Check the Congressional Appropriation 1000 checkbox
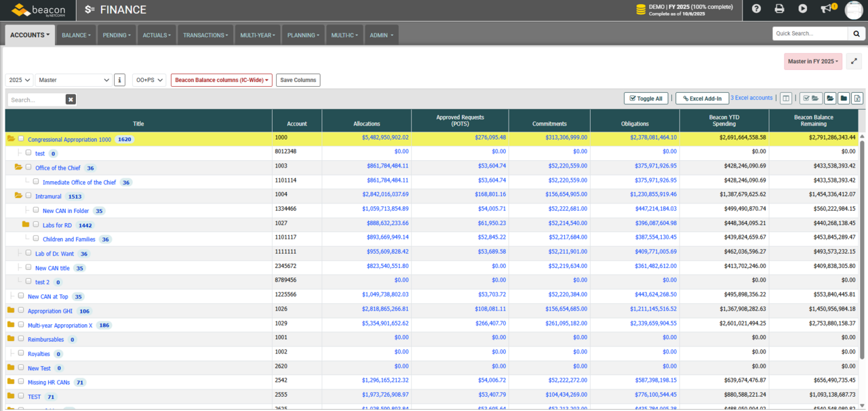Screen dimensions: 868x411 click(21, 138)
